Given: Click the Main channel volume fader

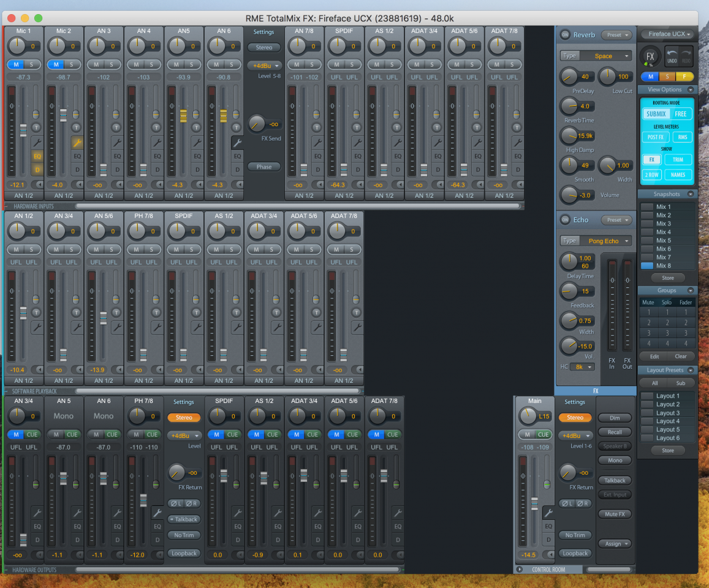Looking at the screenshot, I should tap(534, 503).
